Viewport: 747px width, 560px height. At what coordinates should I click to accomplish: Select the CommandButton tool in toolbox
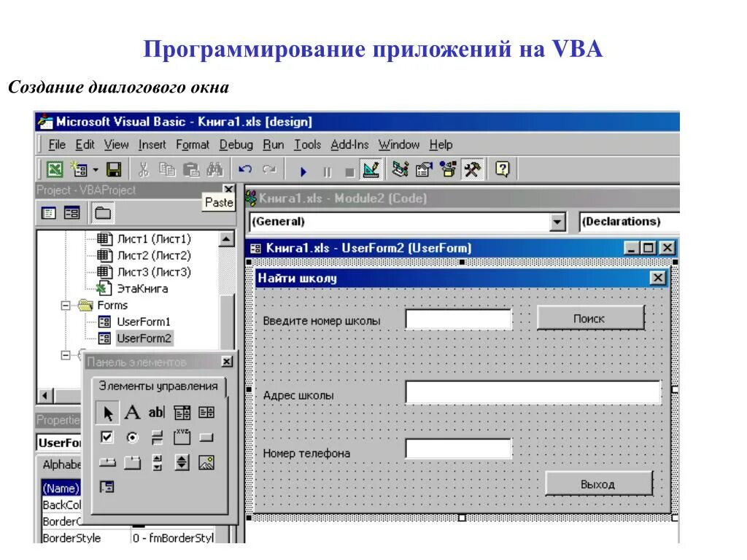point(206,437)
